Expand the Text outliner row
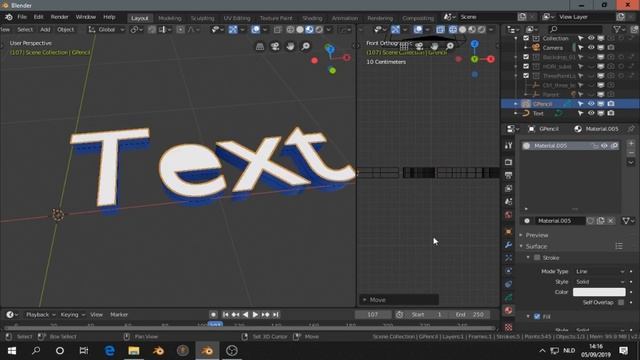Screen dimensions: 640x360 click(x=516, y=113)
